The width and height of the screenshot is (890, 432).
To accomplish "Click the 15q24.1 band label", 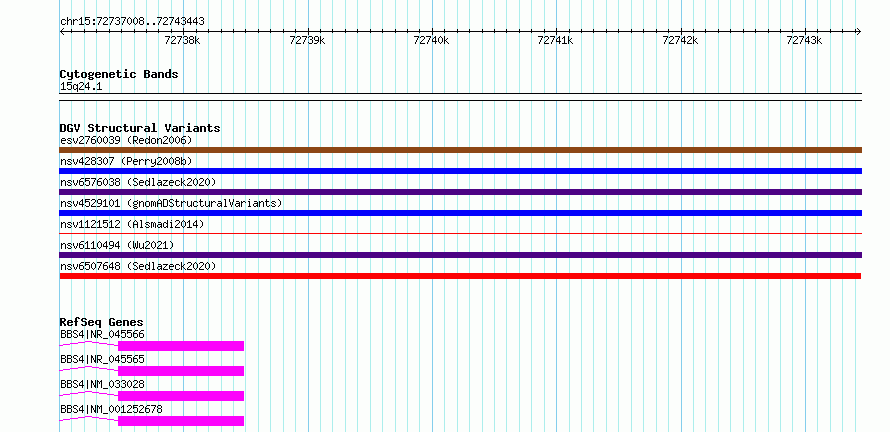I will [x=81, y=87].
